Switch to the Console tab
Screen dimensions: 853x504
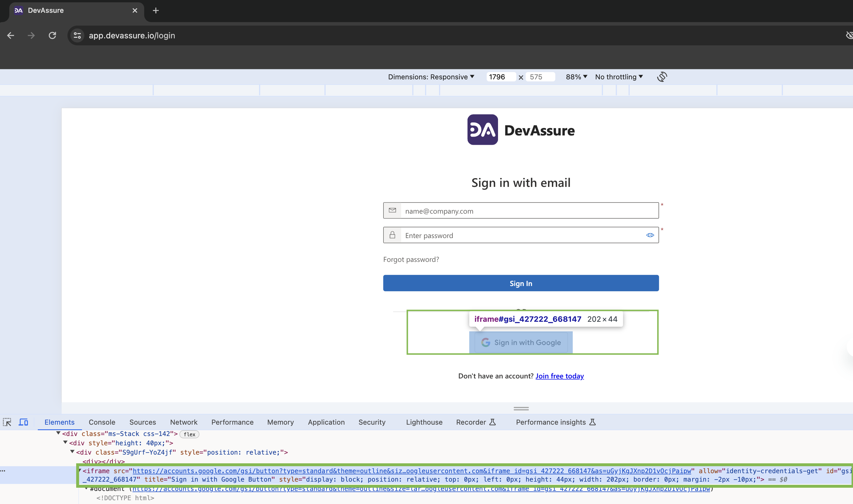[102, 422]
